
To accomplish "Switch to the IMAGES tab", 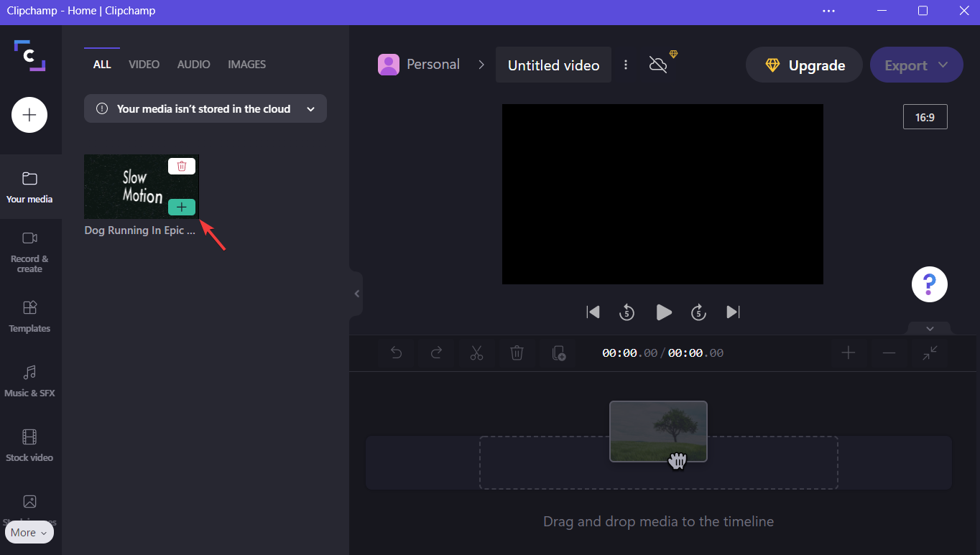I will 246,64.
